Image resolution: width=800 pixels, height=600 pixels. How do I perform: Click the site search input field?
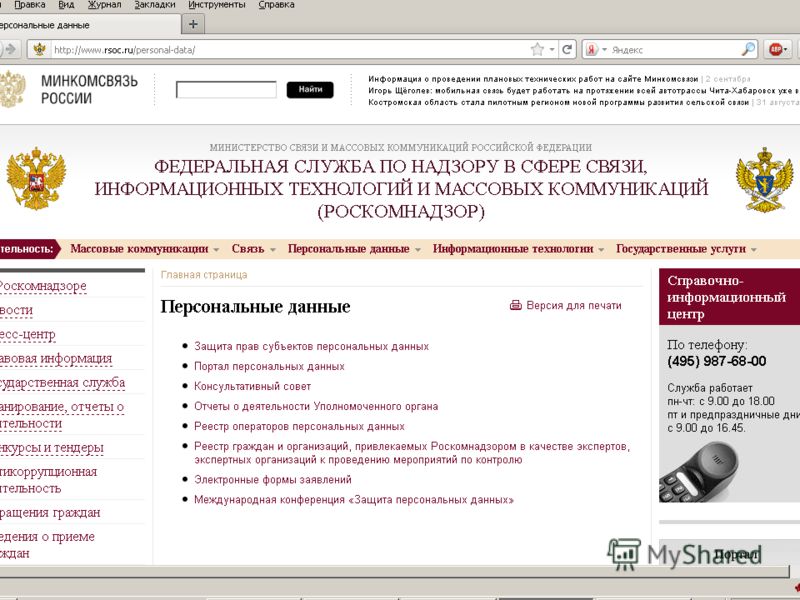226,90
